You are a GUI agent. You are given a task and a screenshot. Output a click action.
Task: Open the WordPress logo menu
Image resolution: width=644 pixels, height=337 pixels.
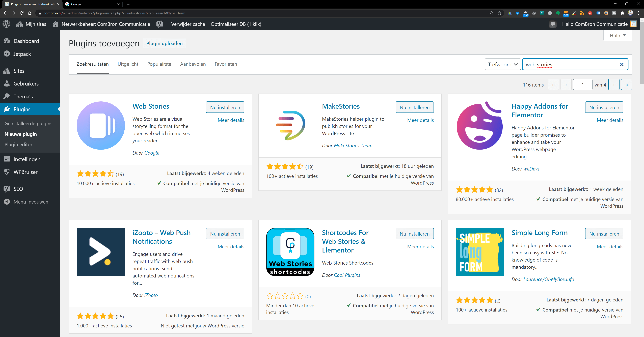[x=7, y=24]
